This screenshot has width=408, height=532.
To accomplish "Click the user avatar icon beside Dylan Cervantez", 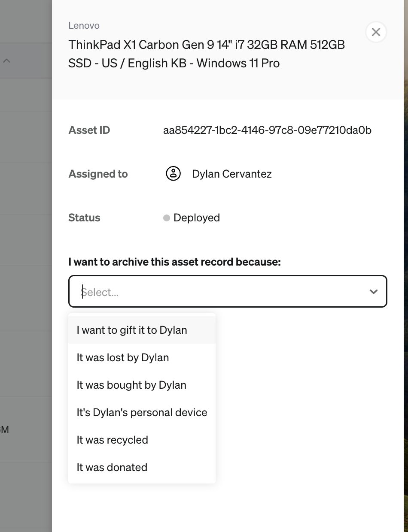I will (x=173, y=174).
